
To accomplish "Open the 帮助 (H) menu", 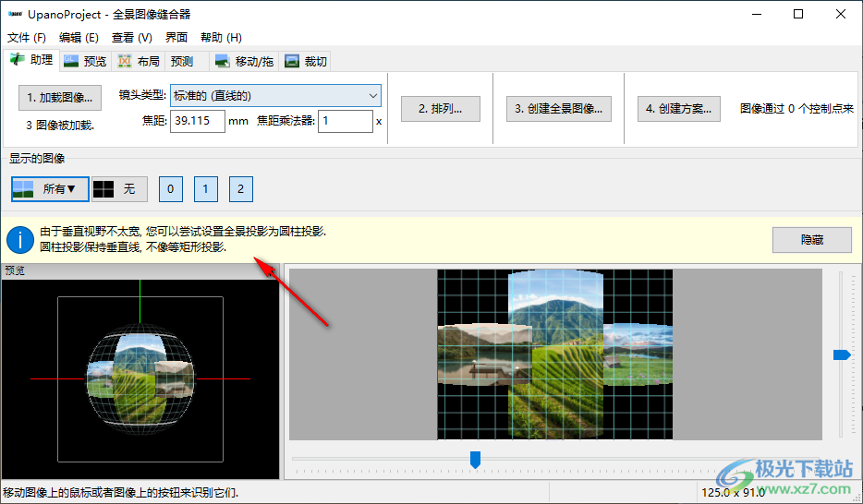I will (221, 37).
